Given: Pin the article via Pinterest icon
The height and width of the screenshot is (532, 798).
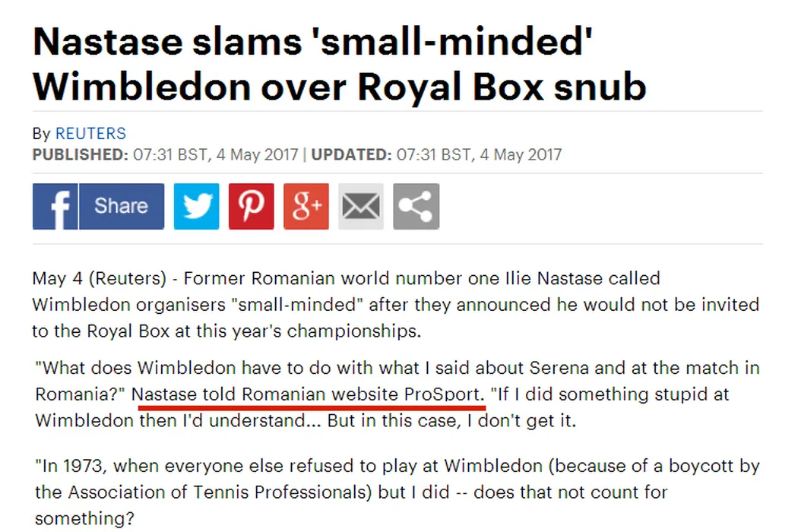Looking at the screenshot, I should 251,206.
